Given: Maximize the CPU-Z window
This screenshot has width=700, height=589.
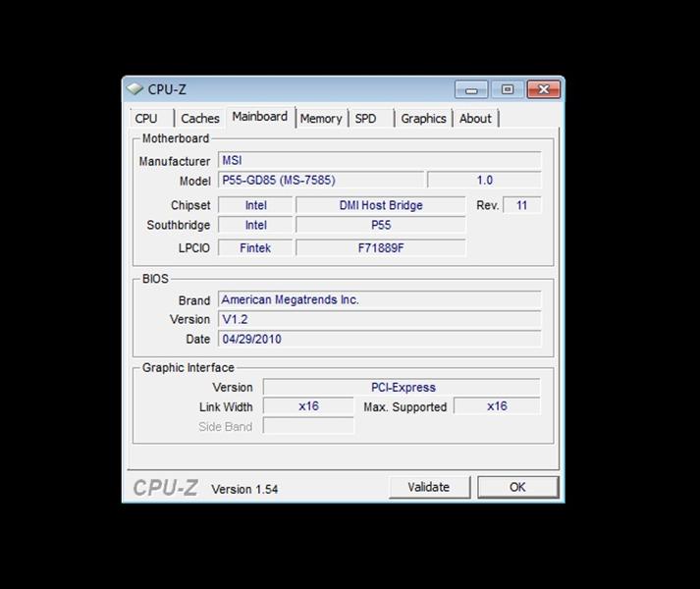Looking at the screenshot, I should click(507, 89).
